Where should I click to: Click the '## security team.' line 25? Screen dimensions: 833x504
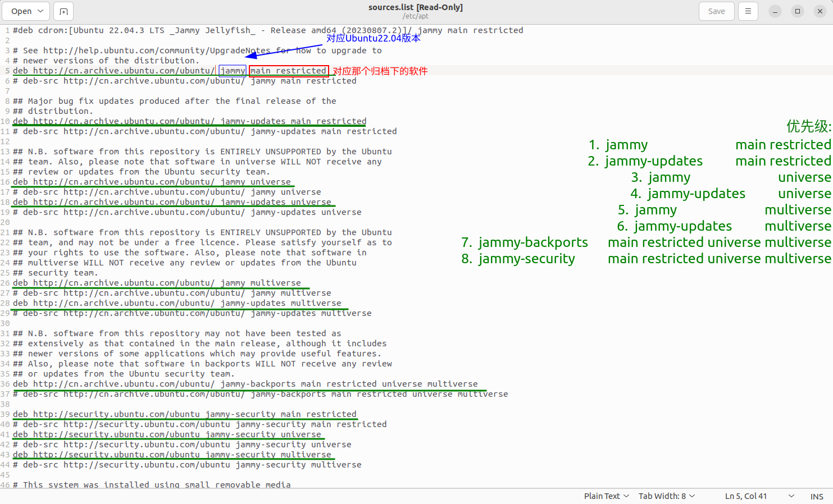[x=56, y=273]
